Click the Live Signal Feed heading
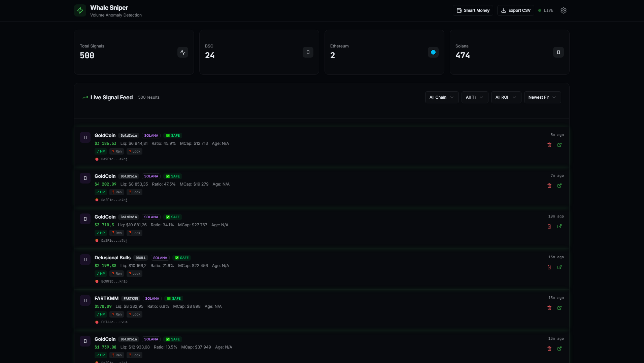This screenshot has height=363, width=644. tap(111, 97)
